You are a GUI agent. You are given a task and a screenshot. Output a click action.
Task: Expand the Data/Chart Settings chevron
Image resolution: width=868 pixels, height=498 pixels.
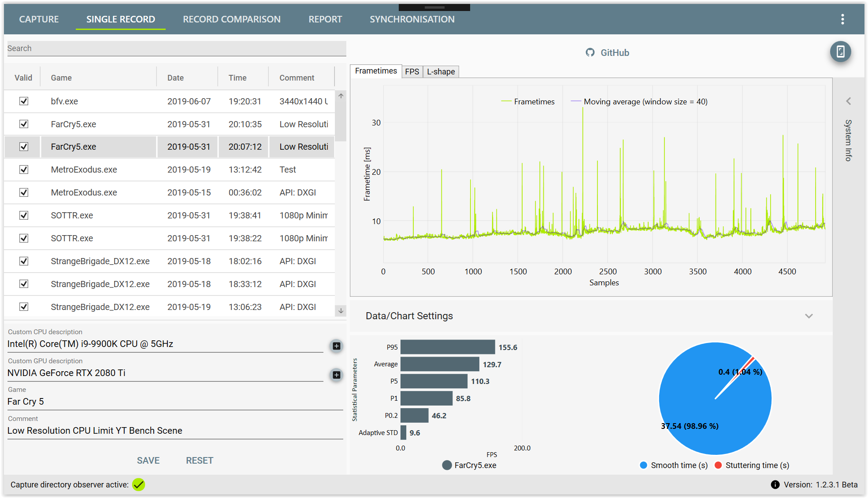(809, 316)
